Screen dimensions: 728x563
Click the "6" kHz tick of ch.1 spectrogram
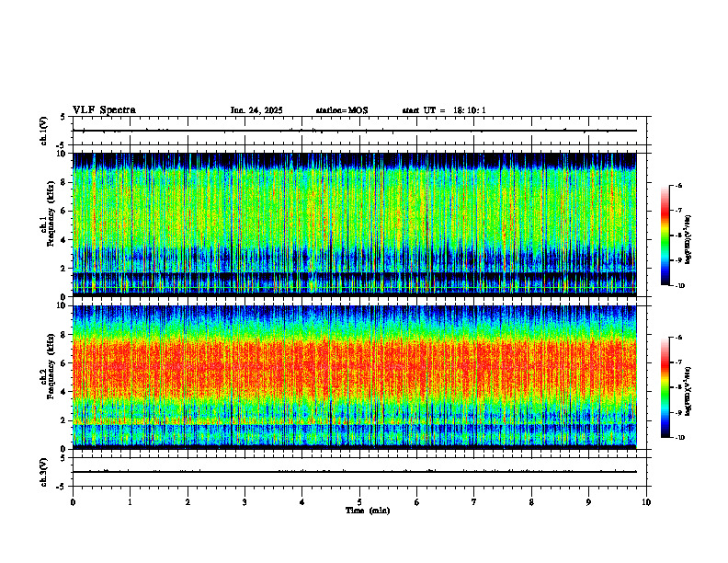[64, 211]
